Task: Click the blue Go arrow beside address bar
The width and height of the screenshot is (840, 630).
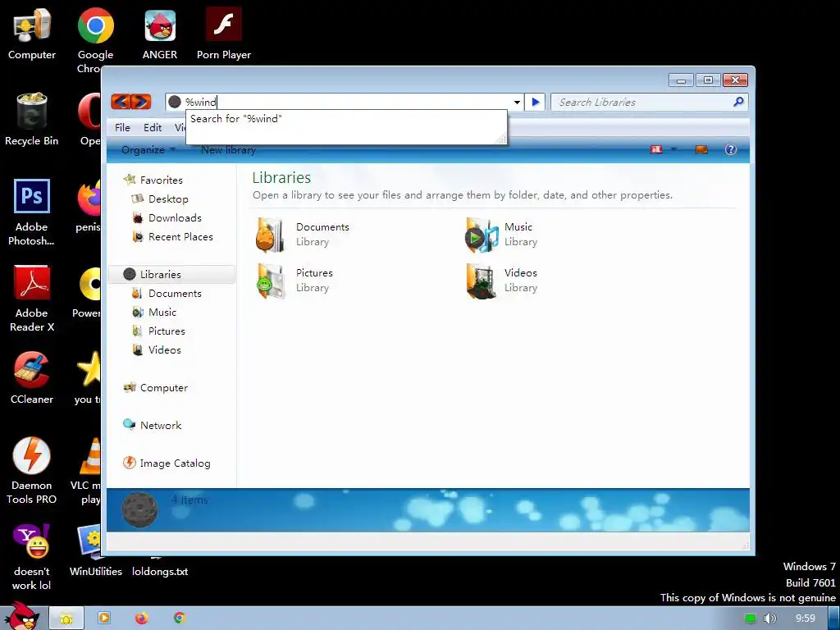Action: 535,102
